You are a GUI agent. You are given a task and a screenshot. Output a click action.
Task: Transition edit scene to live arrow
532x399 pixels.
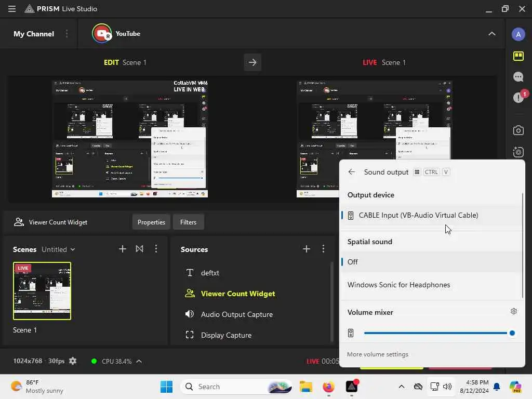click(252, 62)
